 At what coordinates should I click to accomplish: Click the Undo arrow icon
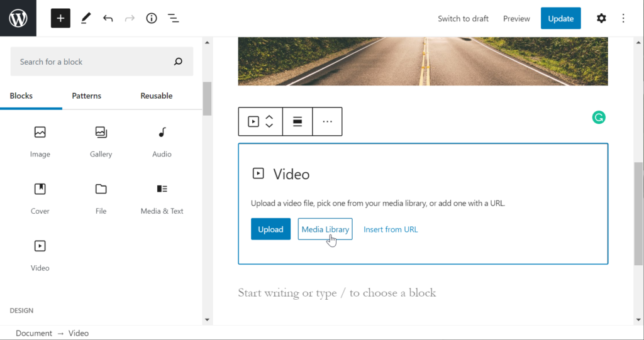108,18
